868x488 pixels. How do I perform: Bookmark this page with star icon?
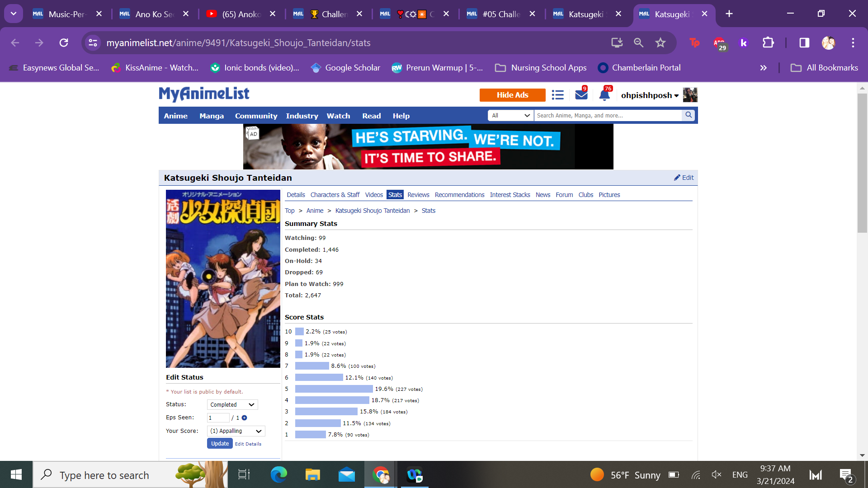coord(660,42)
